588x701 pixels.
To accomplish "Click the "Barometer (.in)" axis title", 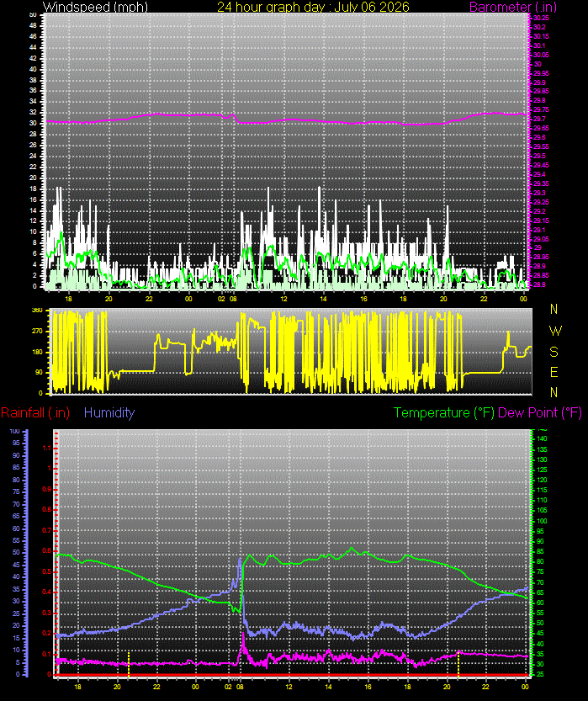I will point(513,7).
